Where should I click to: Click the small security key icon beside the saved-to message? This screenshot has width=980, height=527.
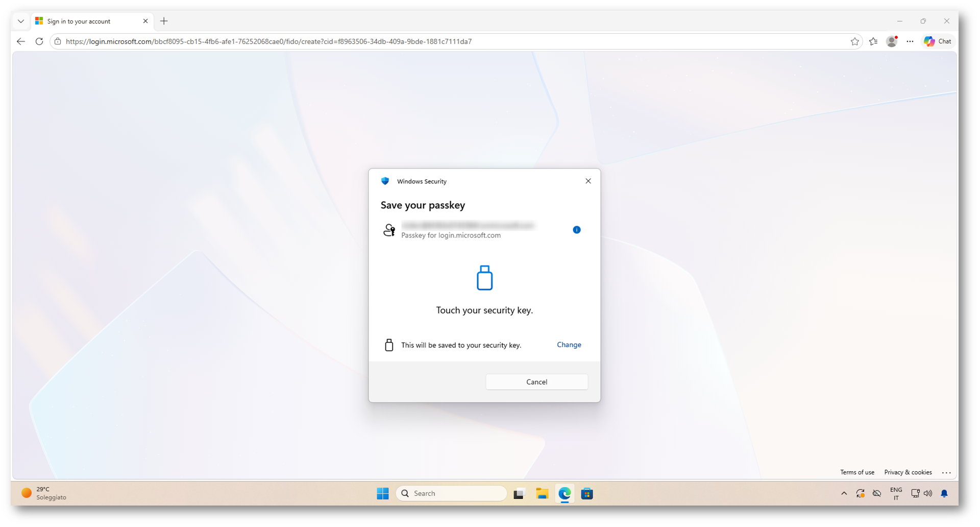tap(389, 345)
